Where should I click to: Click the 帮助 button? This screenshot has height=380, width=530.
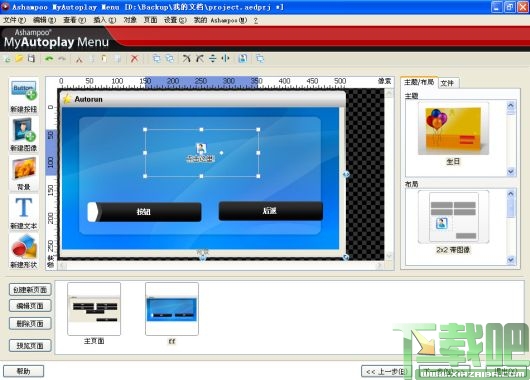[23, 371]
